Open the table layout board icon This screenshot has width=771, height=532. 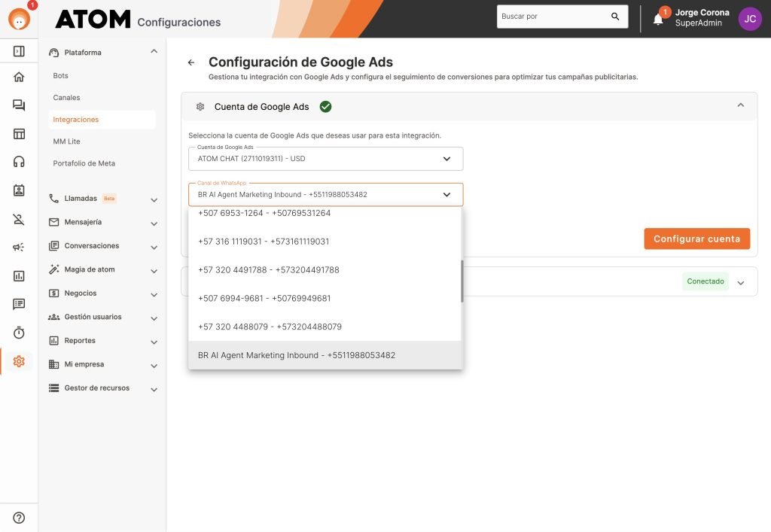(x=19, y=134)
